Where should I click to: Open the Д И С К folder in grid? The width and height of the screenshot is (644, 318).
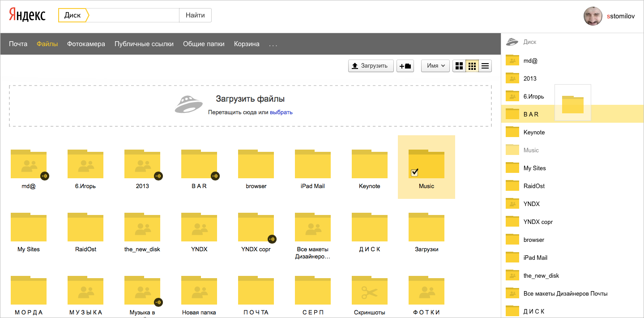370,228
